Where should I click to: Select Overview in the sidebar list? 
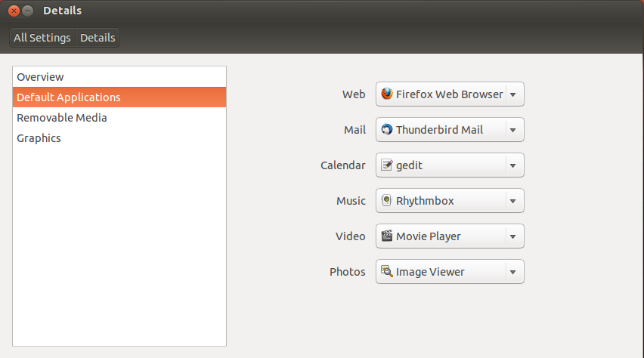[x=119, y=77]
